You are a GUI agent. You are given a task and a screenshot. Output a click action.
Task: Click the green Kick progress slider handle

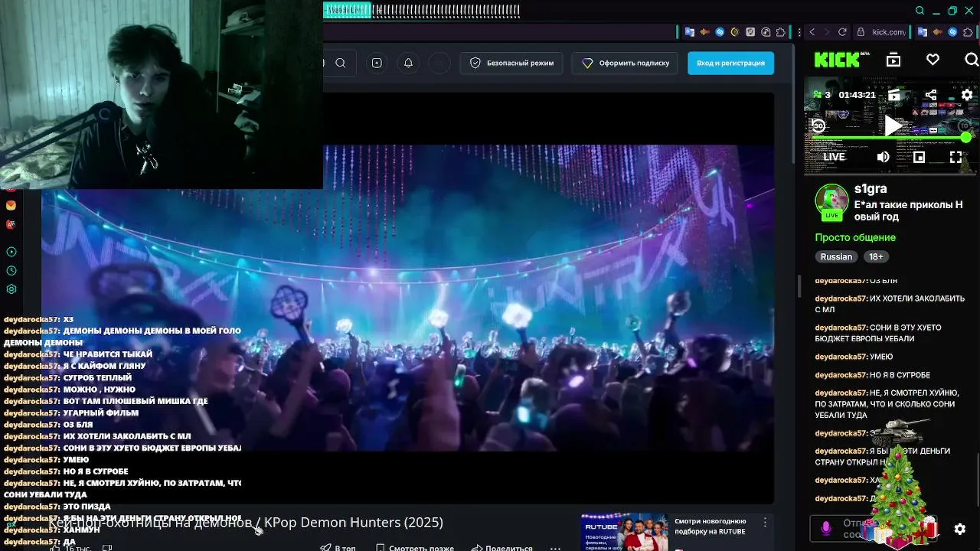click(x=965, y=138)
